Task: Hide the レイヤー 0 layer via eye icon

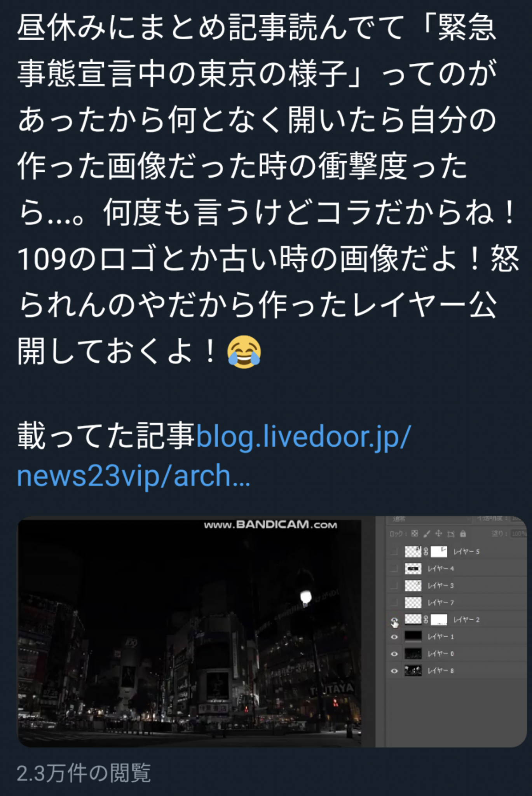Action: 394,654
